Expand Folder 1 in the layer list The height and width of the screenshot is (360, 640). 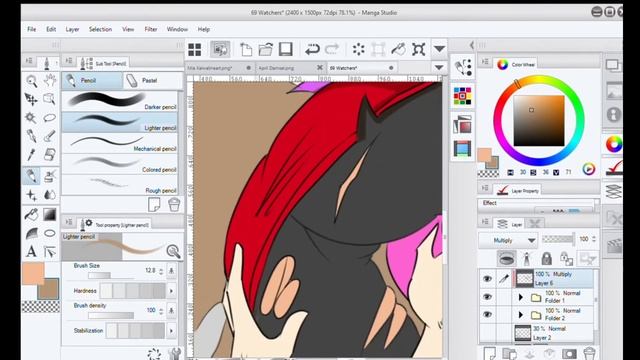tap(520, 297)
